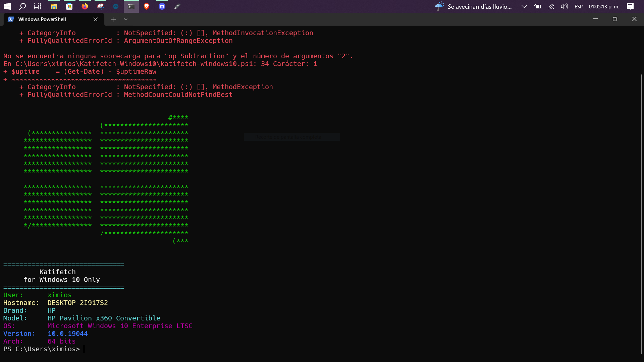
Task: Click the Windows Terminal taskbar icon
Action: [131, 6]
